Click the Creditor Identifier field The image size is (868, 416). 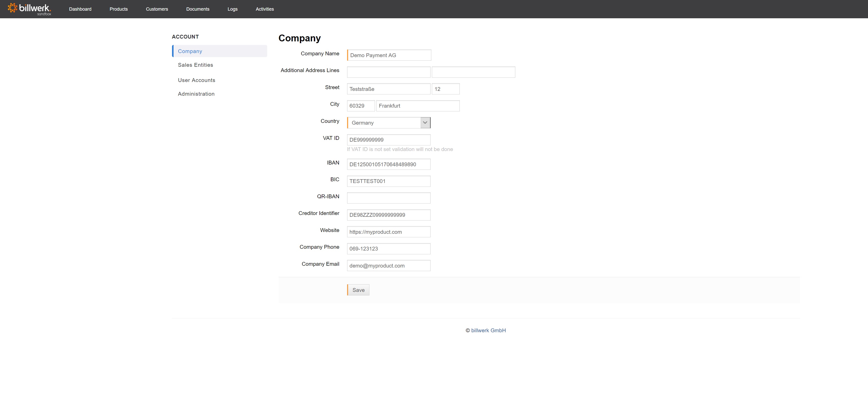tap(389, 215)
